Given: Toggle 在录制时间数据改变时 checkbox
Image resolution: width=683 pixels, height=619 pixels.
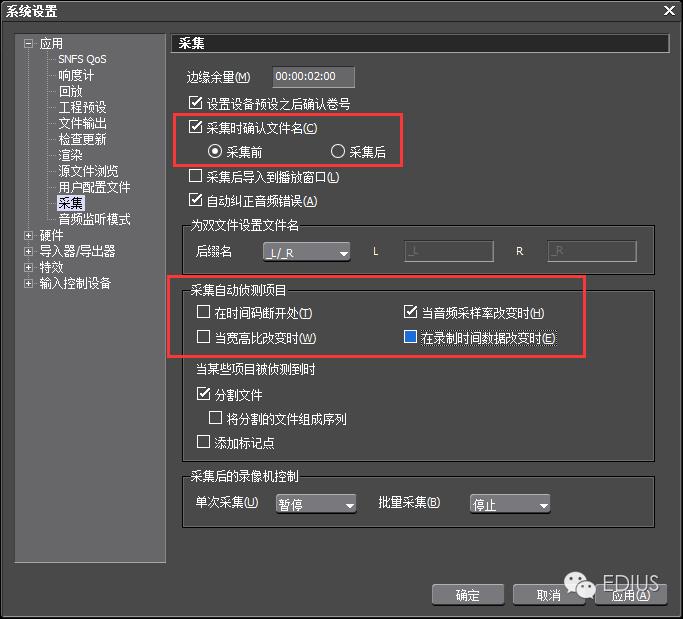Looking at the screenshot, I should coord(410,337).
